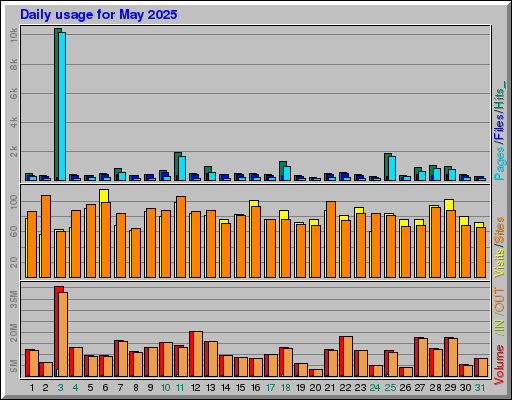
Task: Click the 6k y-axis label
Action: pyautogui.click(x=13, y=94)
